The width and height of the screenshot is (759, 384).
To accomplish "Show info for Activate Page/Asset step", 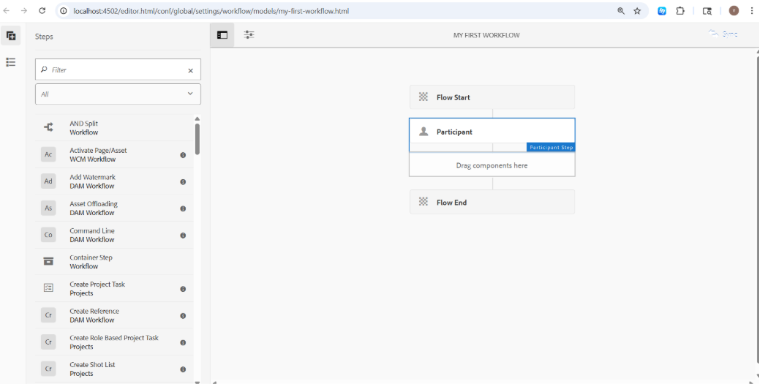I will pyautogui.click(x=183, y=155).
